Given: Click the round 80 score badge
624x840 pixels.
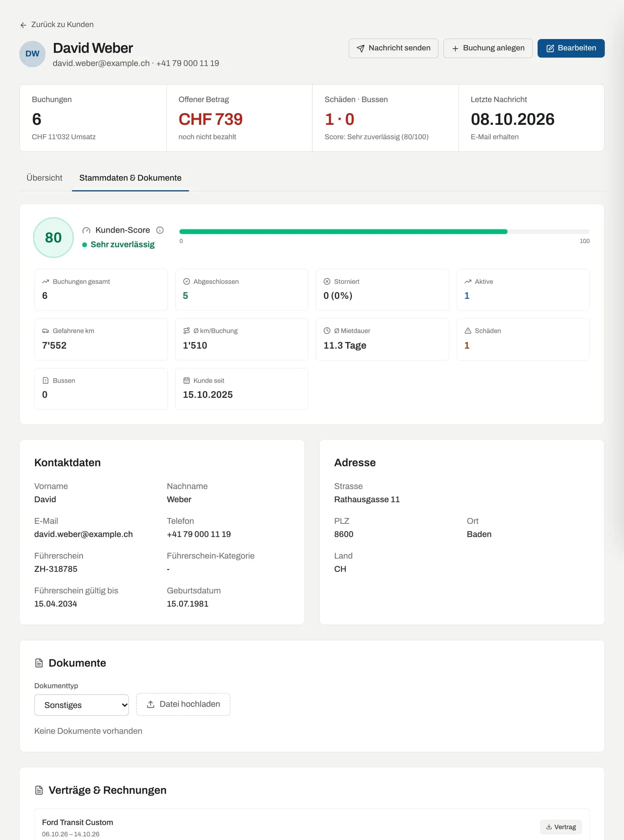Looking at the screenshot, I should click(x=53, y=237).
